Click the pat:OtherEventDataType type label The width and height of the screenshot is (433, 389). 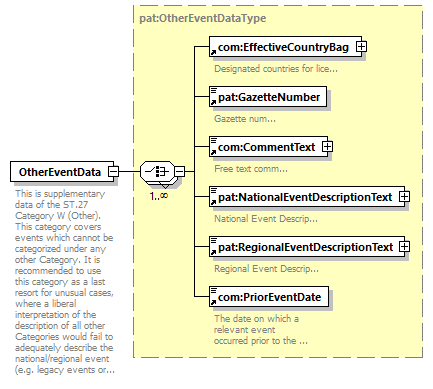[203, 18]
